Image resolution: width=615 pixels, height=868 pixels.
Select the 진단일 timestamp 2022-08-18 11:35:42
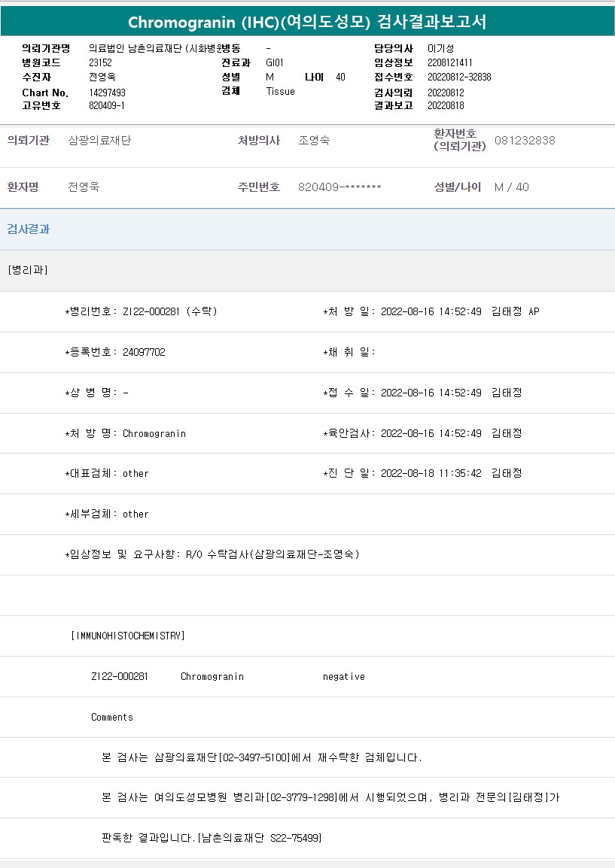coord(431,473)
